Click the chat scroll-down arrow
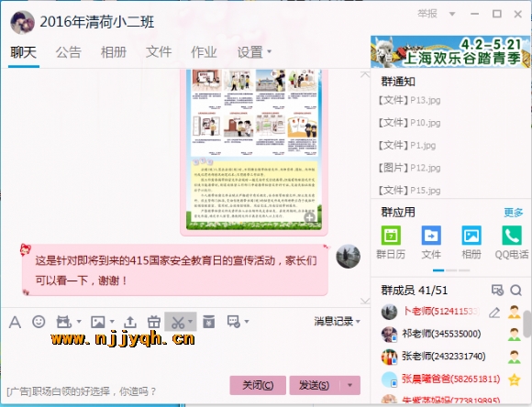 coord(365,301)
